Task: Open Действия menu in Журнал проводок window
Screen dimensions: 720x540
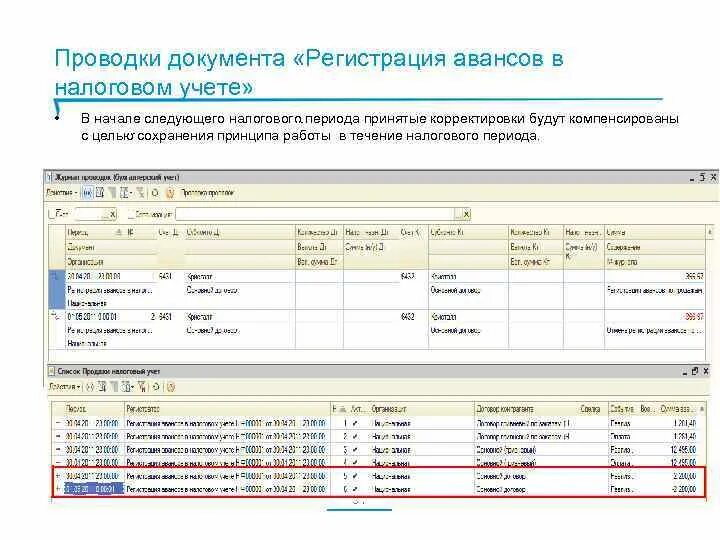Action: coord(62,193)
